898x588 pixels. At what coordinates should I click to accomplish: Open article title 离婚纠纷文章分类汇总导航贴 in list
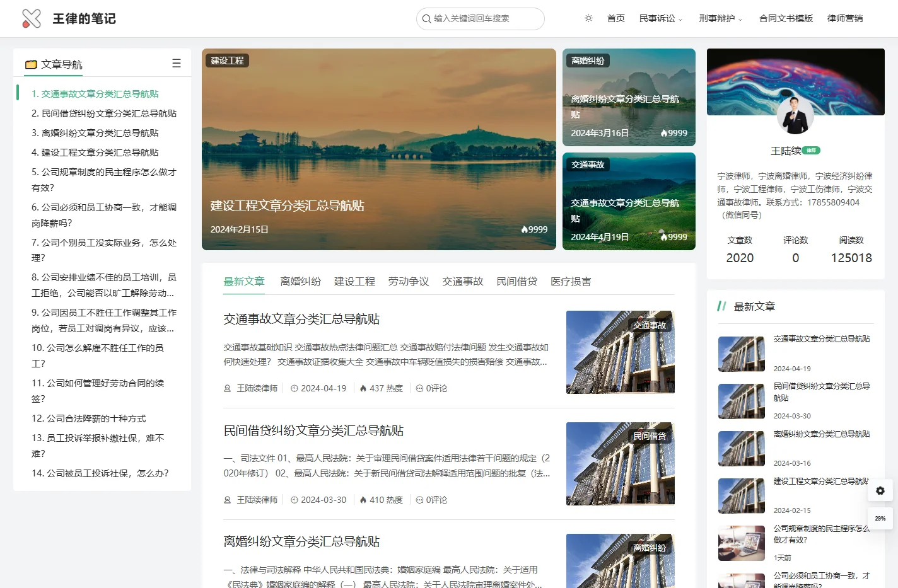301,541
